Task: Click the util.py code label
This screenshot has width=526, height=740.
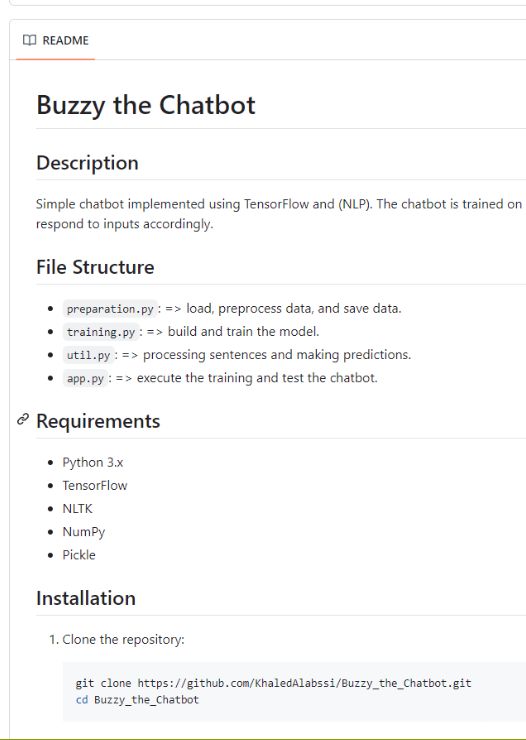Action: 88,355
